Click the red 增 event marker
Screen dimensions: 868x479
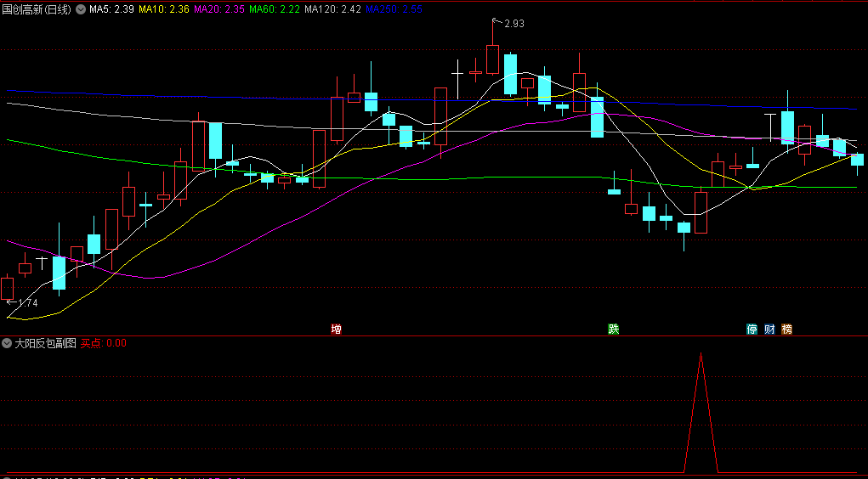(336, 330)
